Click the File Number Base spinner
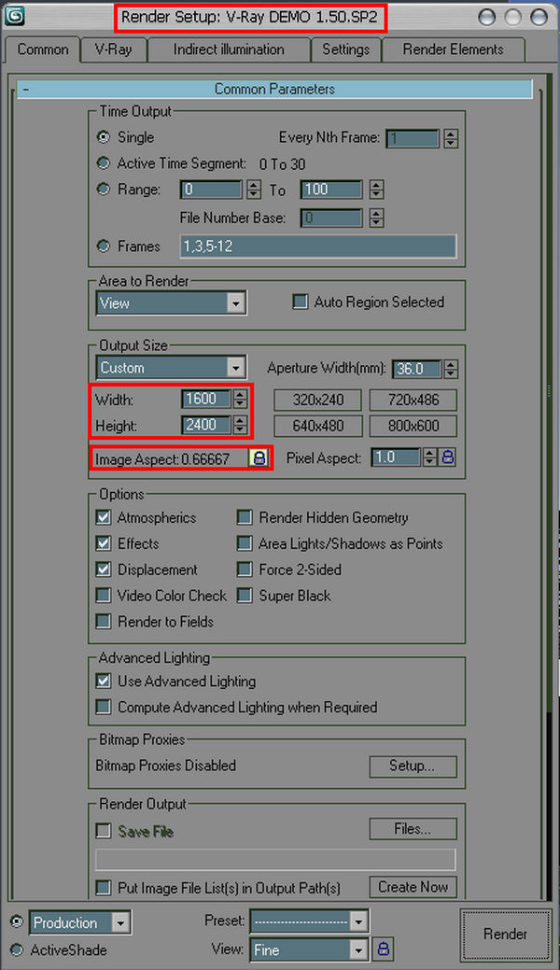The width and height of the screenshot is (560, 970). click(376, 218)
